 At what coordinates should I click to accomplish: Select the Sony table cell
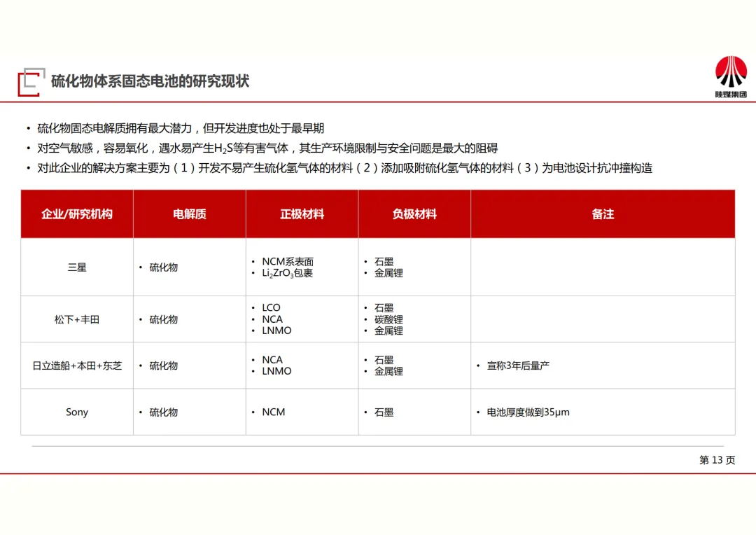(77, 412)
